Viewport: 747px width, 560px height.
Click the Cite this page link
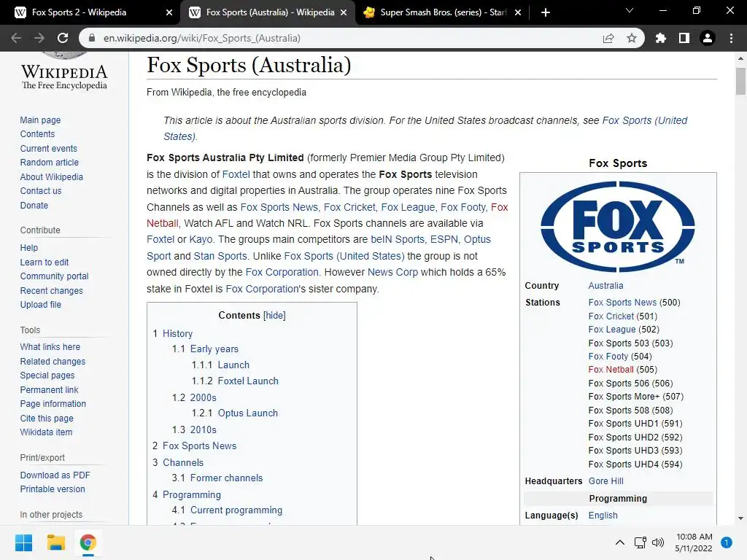[47, 418]
